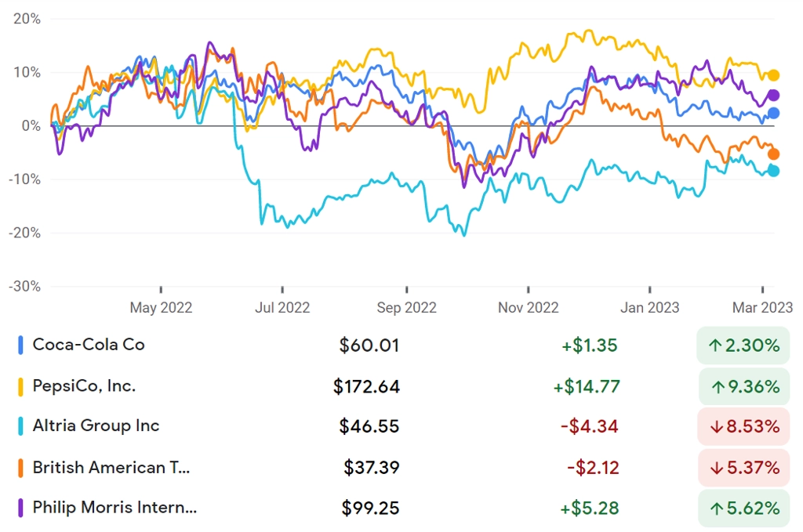Open Philip Morris Intern... stock details

point(402,508)
